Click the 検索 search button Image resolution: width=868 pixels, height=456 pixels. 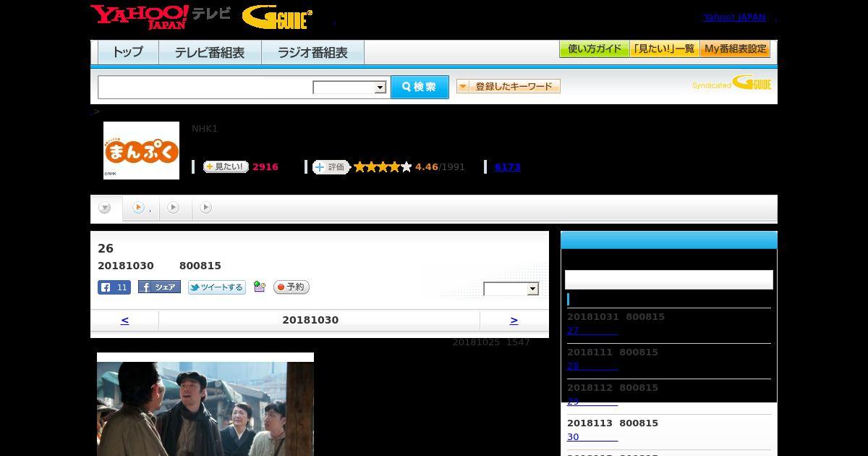420,87
